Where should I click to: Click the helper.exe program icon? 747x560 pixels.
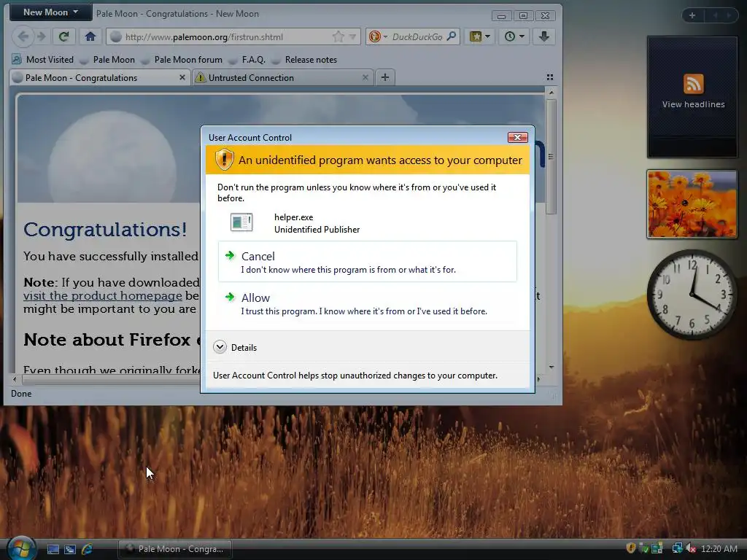click(x=241, y=222)
